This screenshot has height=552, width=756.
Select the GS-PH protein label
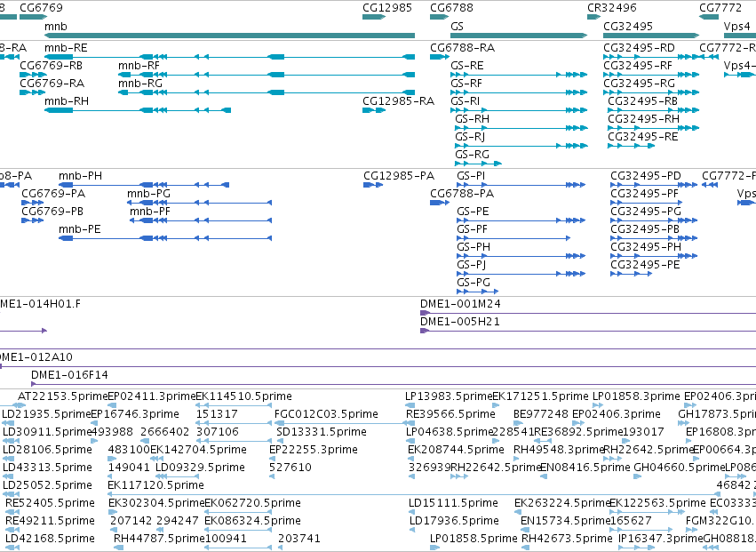click(473, 247)
